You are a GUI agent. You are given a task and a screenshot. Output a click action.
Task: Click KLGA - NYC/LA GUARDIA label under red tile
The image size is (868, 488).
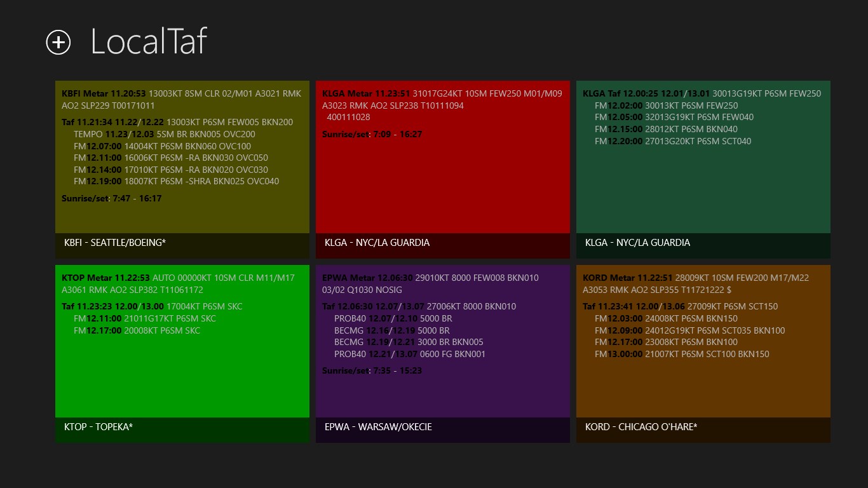point(377,243)
